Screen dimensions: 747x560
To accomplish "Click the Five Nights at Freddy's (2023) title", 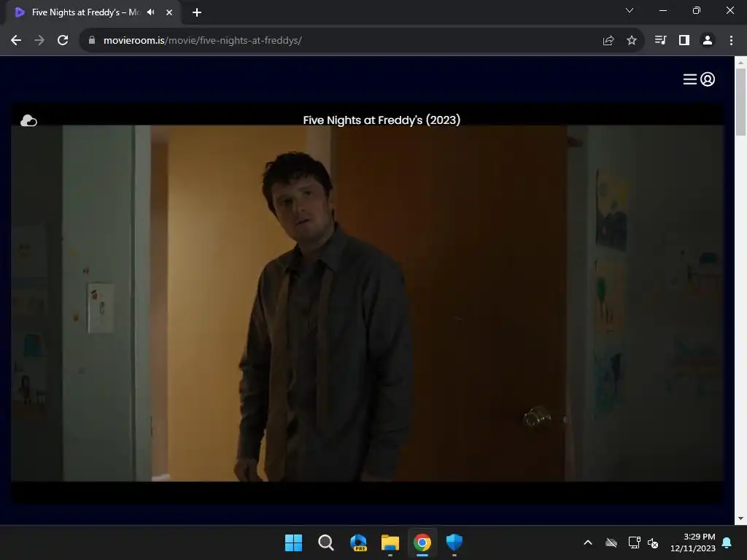I will pyautogui.click(x=382, y=120).
